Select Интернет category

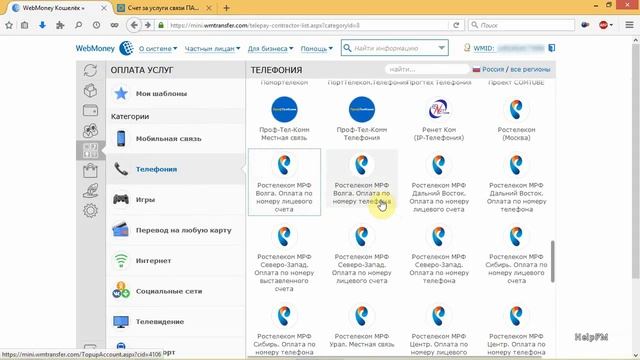(176, 261)
